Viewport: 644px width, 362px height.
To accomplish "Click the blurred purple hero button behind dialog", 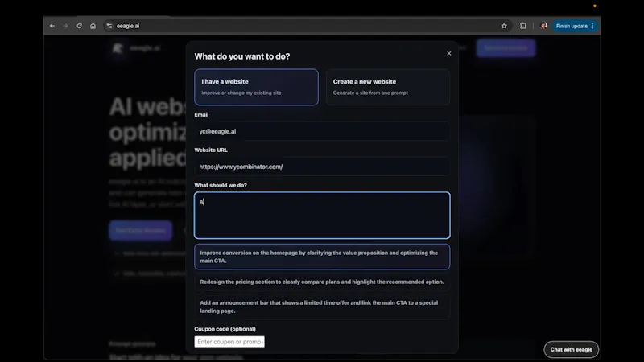I will tap(140, 230).
